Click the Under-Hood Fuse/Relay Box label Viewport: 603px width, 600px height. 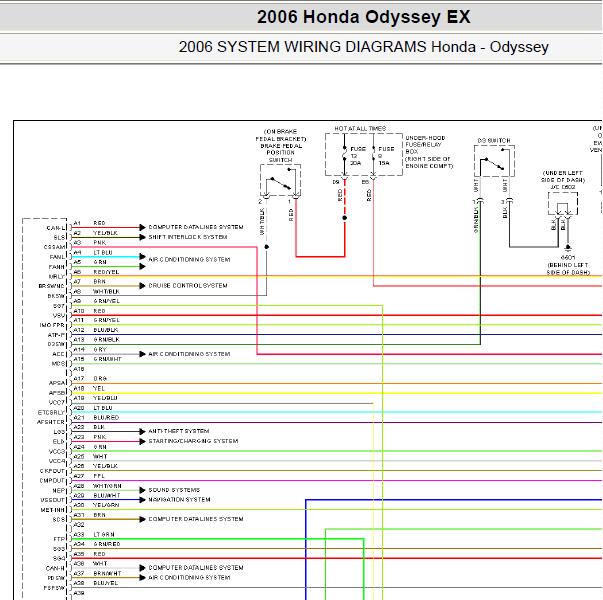click(429, 152)
